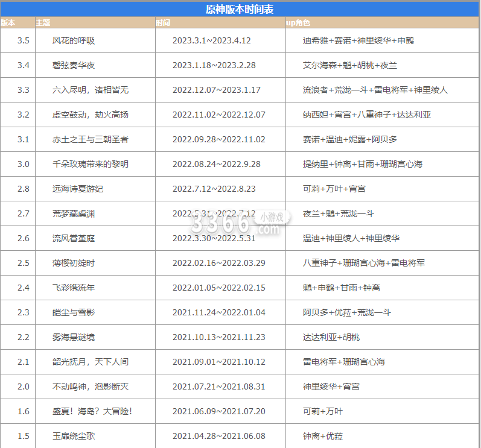This screenshot has height=448, width=481.
Task: Click version cell 3.5
Action: (x=24, y=40)
